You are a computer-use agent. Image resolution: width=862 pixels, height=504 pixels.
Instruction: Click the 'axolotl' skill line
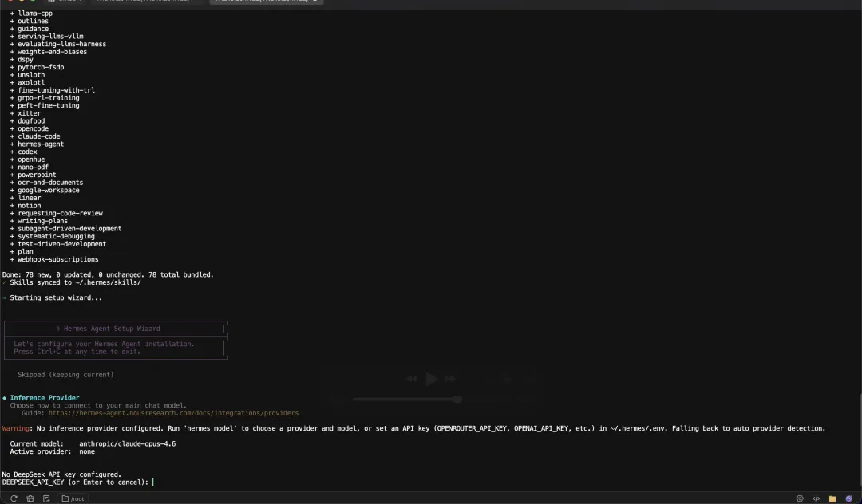27,82
